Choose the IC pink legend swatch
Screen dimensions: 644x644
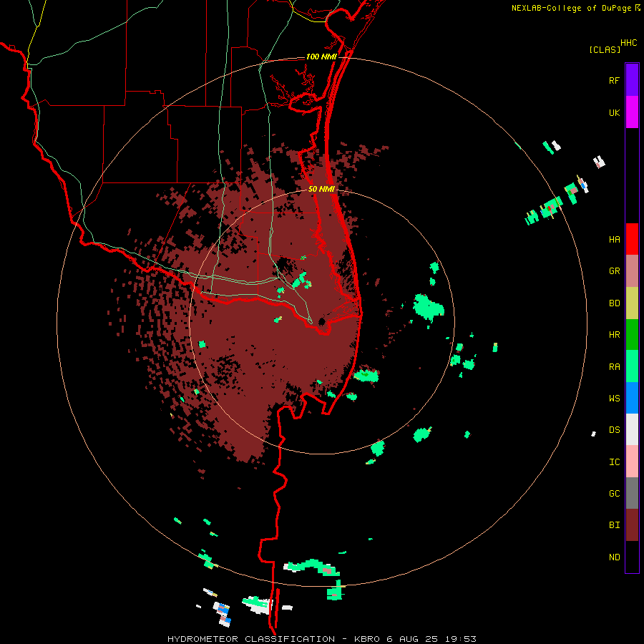point(632,462)
